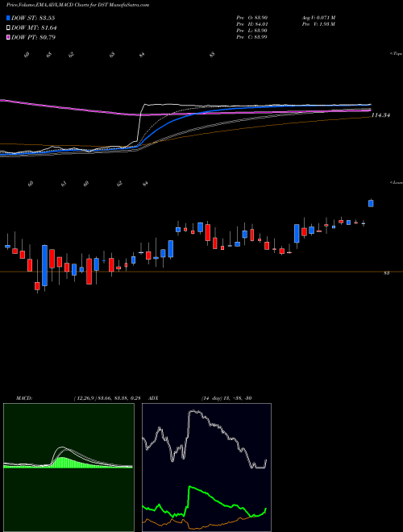This screenshot has height=532, width=403.
Task: Click the Pre V previous volume value
Action: click(318, 24)
